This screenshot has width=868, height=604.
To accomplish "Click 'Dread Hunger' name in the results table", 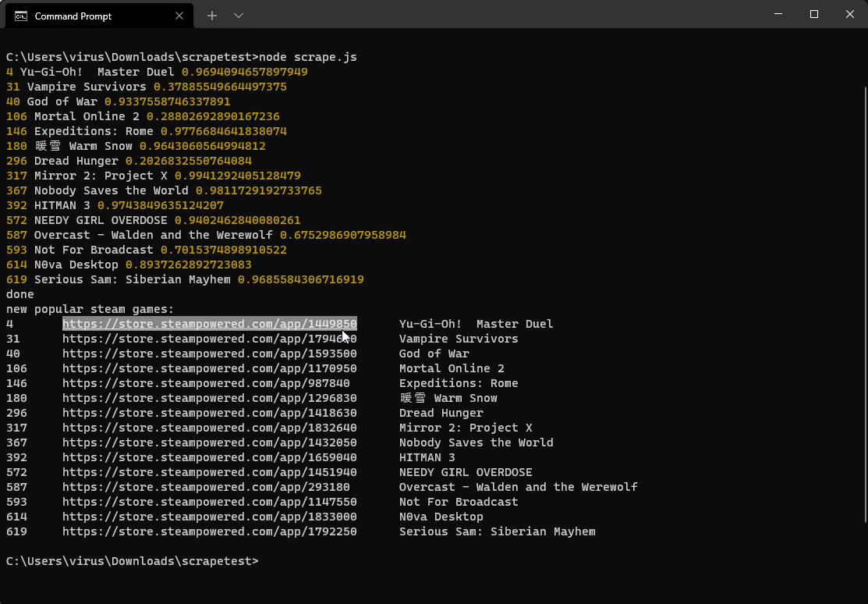I will (x=441, y=413).
